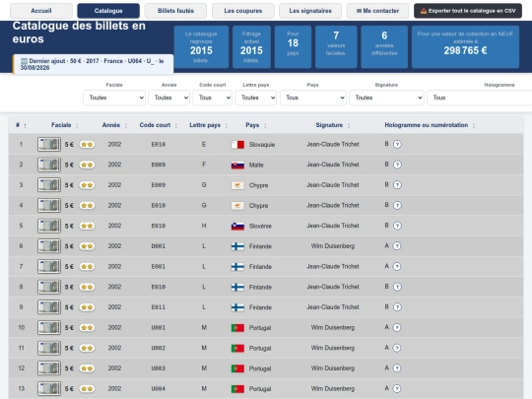The image size is (532, 399).
Task: Sort table by # column
Action: (x=21, y=125)
